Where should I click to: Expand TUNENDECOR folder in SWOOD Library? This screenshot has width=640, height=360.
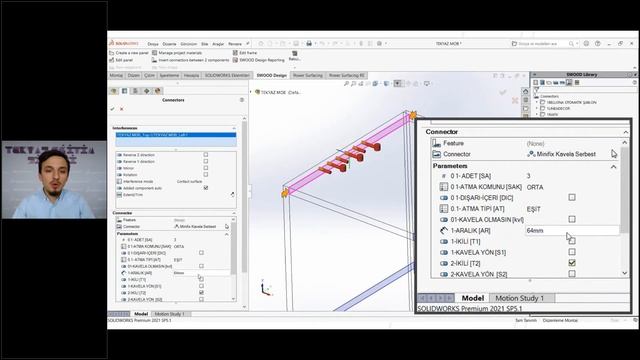[538, 109]
